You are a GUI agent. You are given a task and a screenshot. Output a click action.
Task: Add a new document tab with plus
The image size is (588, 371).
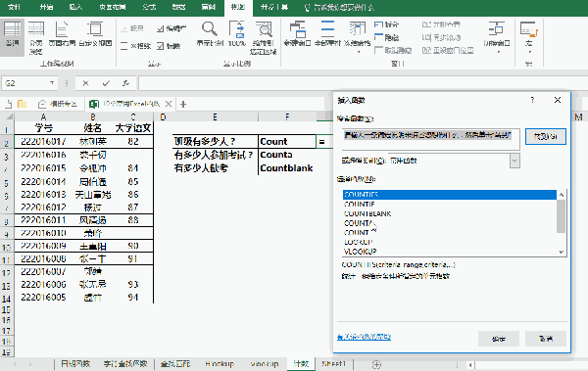tap(183, 104)
